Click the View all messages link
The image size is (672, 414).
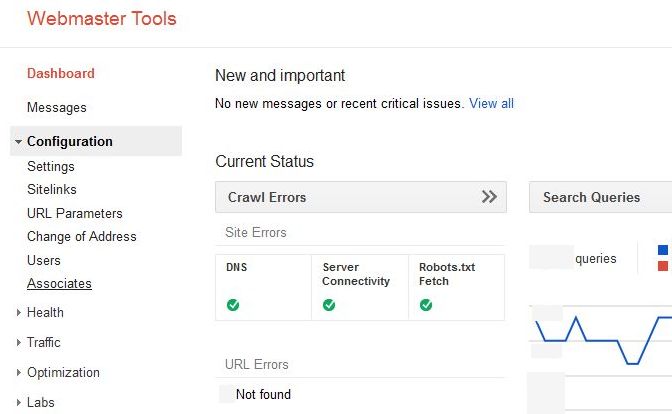point(491,103)
